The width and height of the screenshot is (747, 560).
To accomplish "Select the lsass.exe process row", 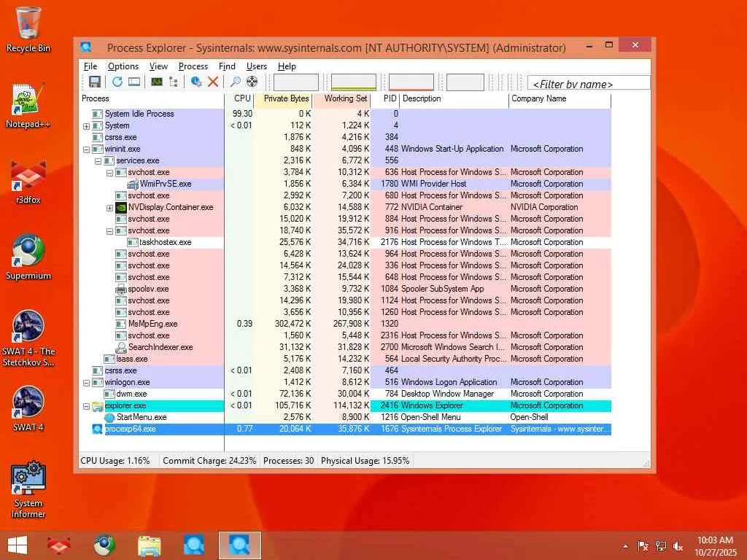I will [x=345, y=359].
